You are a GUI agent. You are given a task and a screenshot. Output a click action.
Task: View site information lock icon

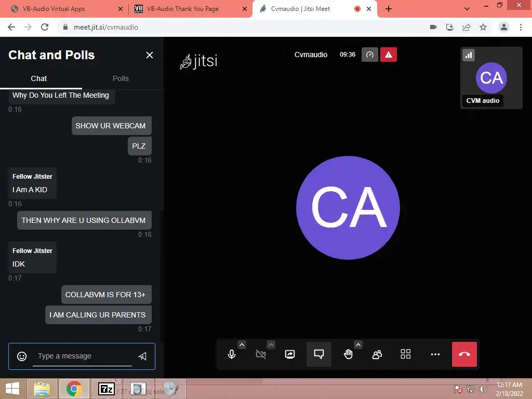coord(65,27)
